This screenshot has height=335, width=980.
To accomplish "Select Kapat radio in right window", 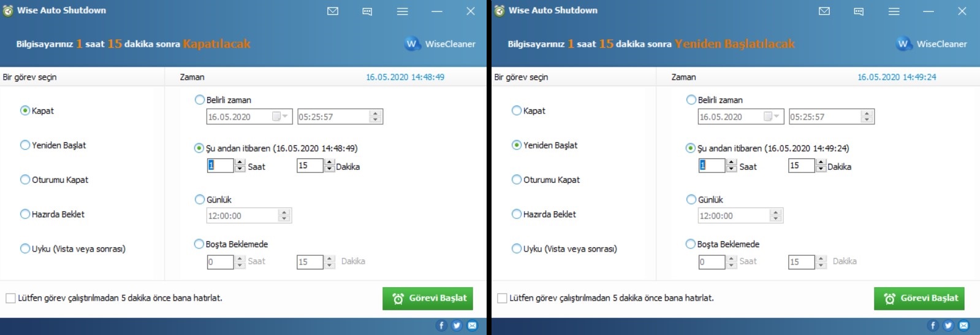I will tap(517, 110).
